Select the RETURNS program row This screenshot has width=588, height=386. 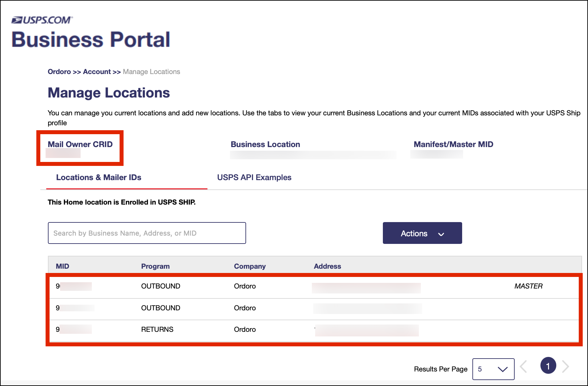(157, 329)
